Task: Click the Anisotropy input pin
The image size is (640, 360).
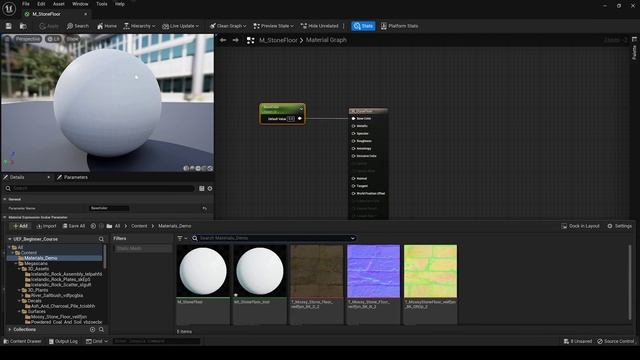Action: point(353,149)
